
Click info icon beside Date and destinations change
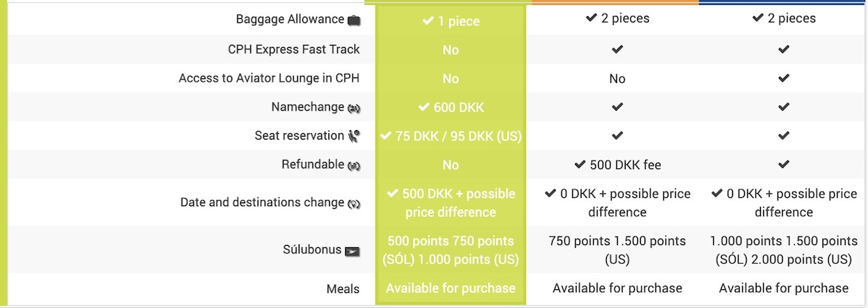click(354, 204)
